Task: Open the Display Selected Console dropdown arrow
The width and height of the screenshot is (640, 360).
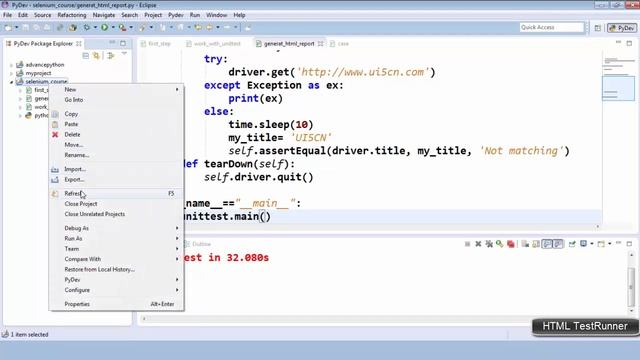Action: coord(592,244)
